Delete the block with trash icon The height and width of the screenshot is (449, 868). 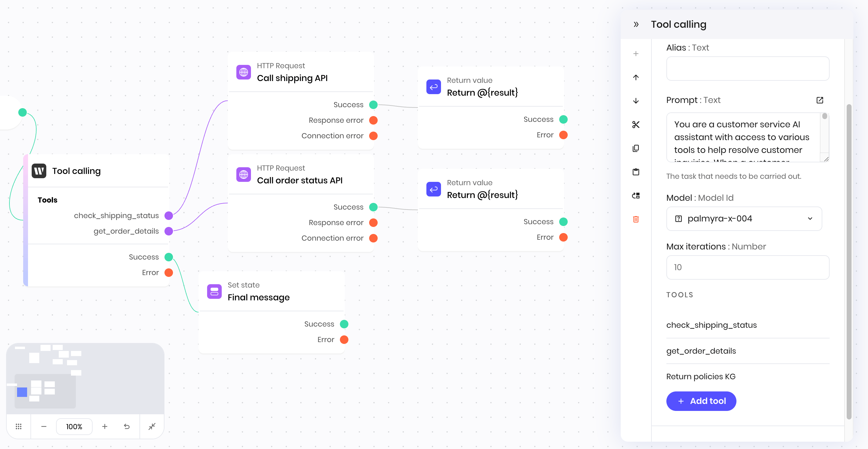point(636,219)
